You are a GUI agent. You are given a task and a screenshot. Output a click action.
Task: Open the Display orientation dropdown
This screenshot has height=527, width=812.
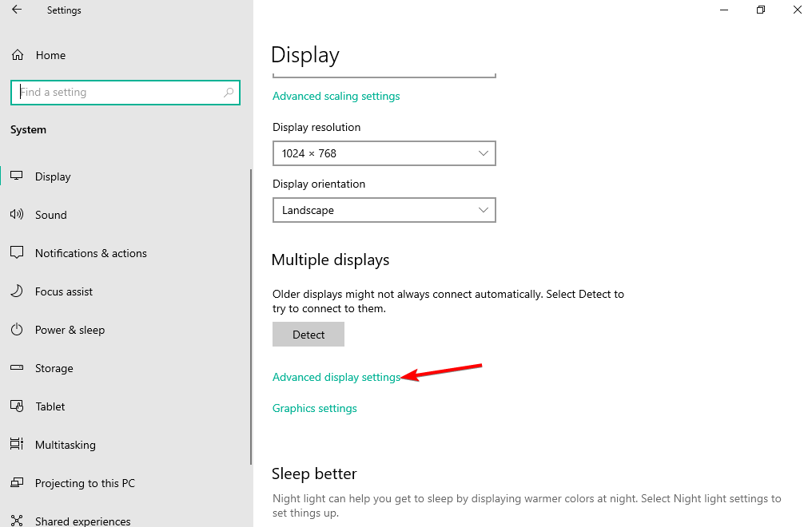pos(384,210)
